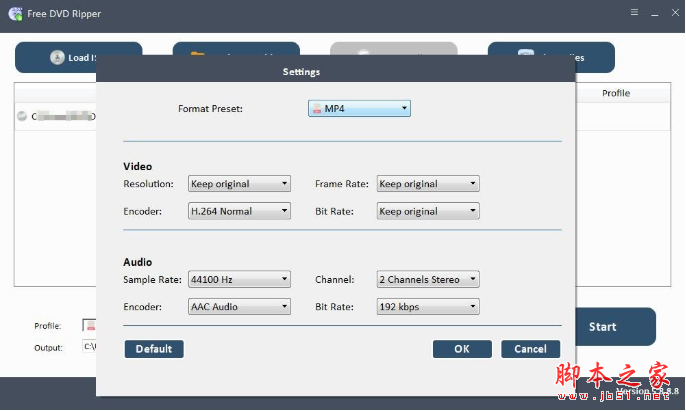The image size is (686, 412).
Task: Open the video Encoder H.264 Normal dropdown
Action: point(239,211)
